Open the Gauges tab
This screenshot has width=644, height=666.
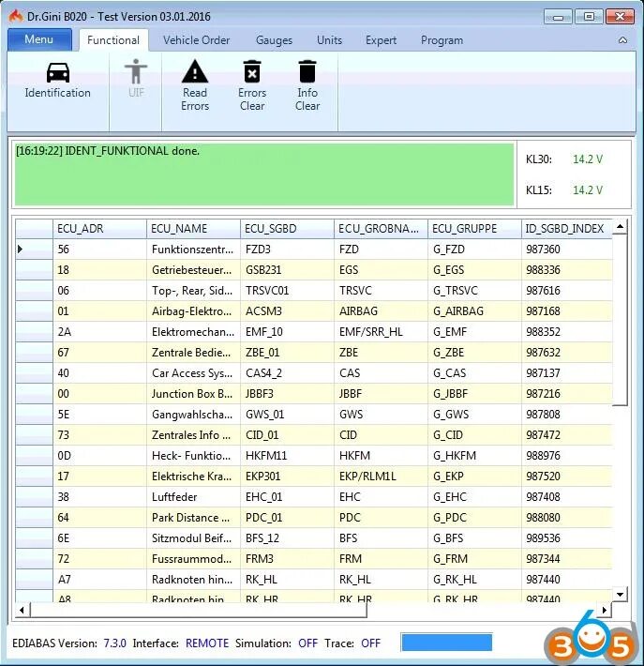(274, 40)
